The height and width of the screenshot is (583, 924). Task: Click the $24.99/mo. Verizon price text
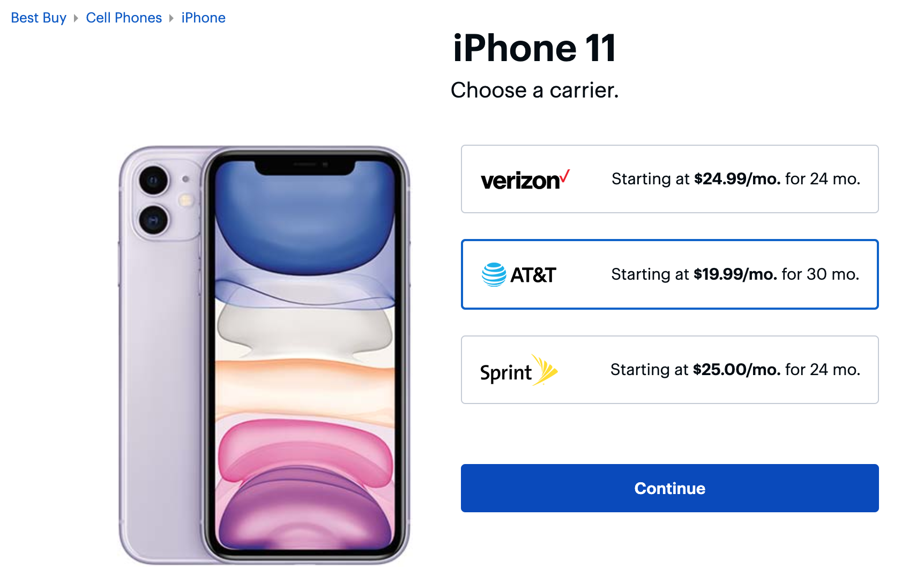click(737, 179)
